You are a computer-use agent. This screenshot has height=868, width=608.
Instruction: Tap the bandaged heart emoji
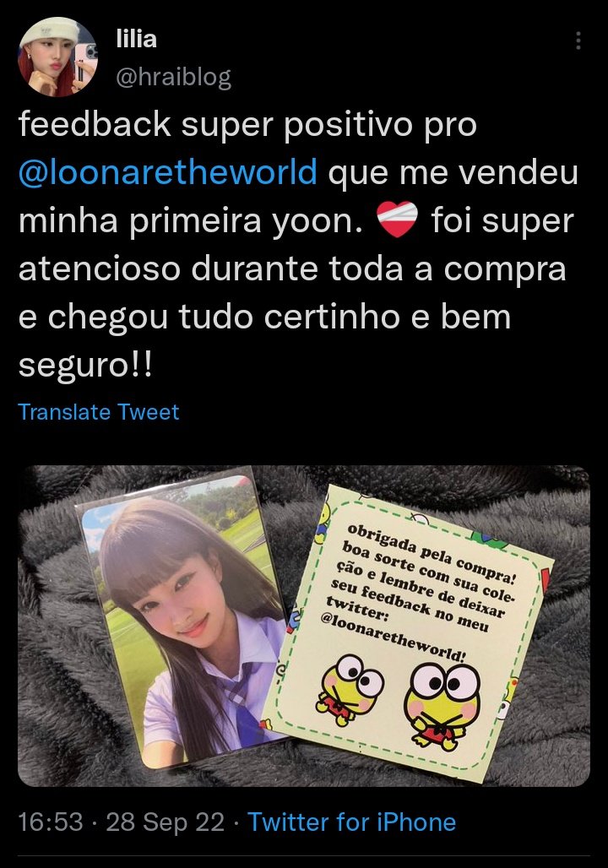397,220
